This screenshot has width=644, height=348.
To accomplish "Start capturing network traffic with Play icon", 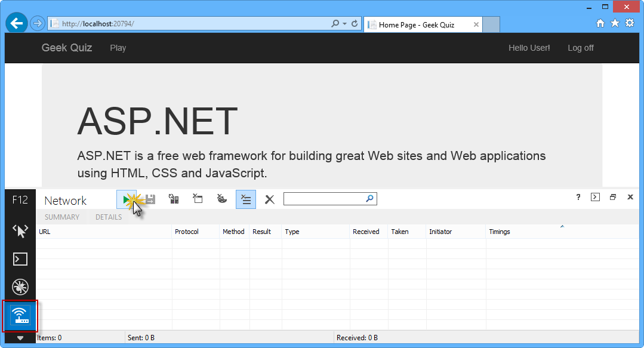I will pos(126,199).
